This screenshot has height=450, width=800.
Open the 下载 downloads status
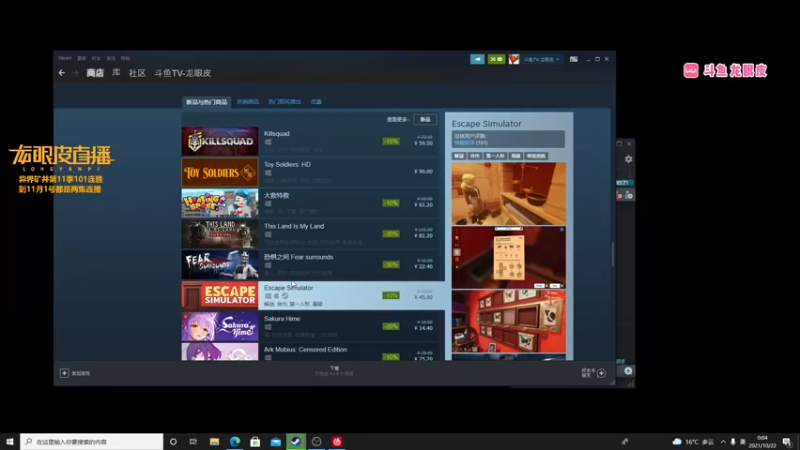(x=334, y=371)
